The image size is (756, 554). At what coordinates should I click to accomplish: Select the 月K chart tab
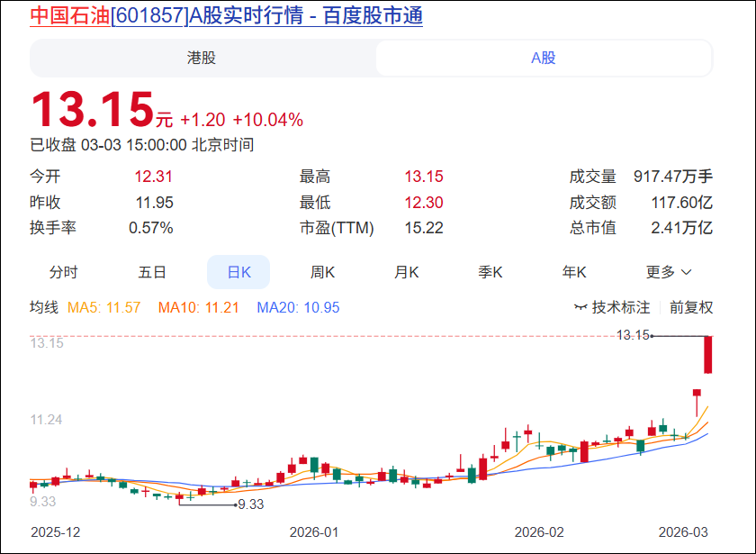[406, 272]
